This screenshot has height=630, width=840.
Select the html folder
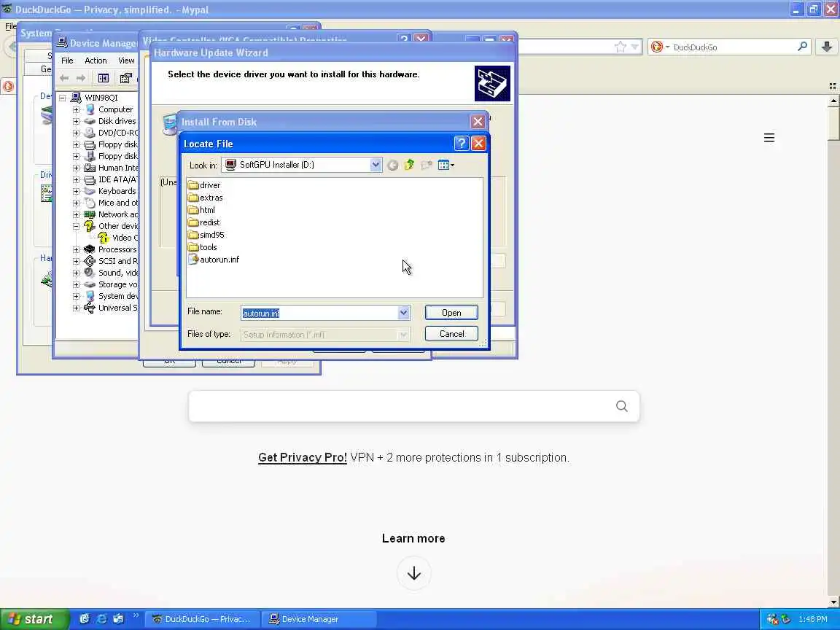[x=201, y=210]
